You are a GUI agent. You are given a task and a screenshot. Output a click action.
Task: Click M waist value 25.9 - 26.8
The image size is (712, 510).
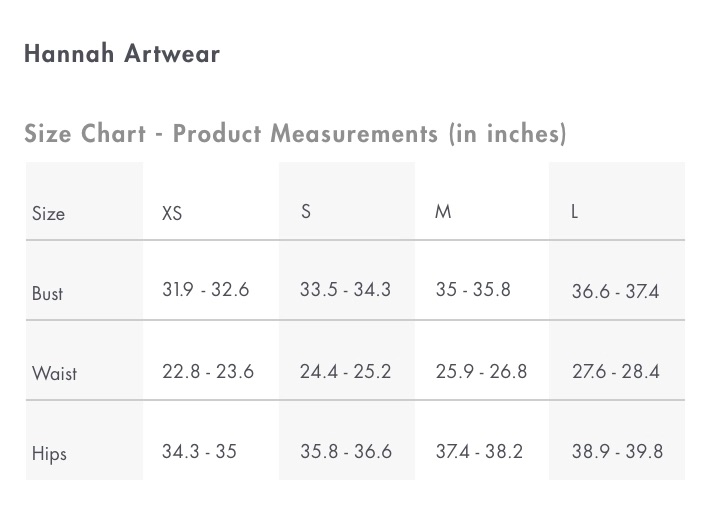[481, 371]
